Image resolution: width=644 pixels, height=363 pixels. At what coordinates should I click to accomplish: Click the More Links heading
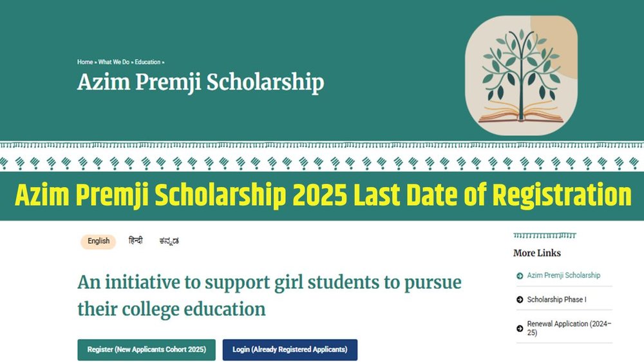click(x=537, y=253)
